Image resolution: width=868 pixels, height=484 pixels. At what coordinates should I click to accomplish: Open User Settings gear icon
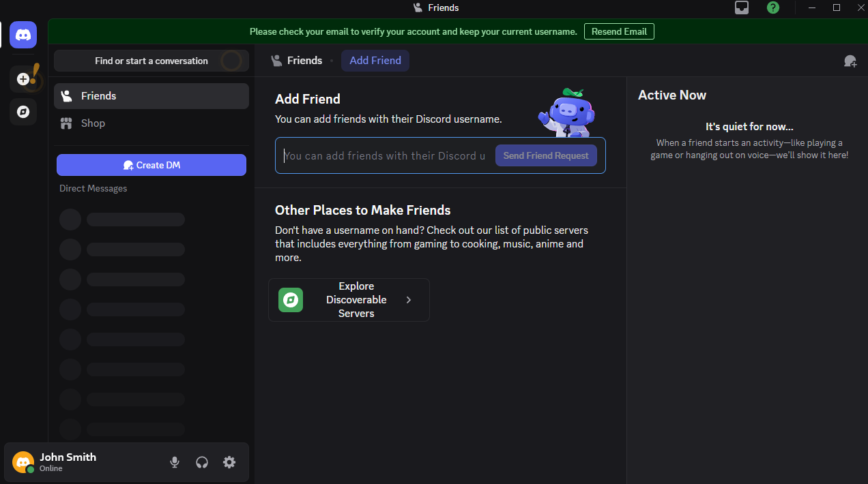pos(229,462)
